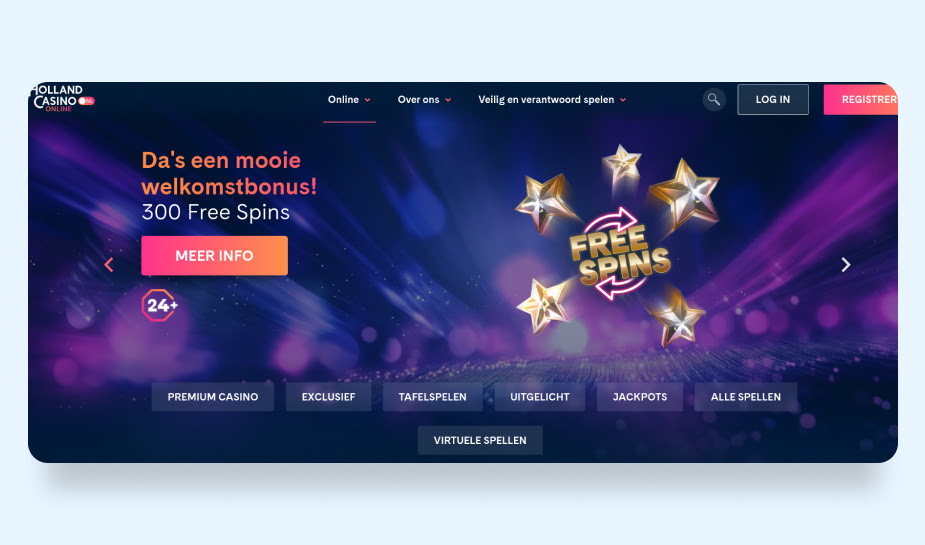Select the EXCLUSIEF category
The height and width of the screenshot is (545, 925).
(329, 397)
